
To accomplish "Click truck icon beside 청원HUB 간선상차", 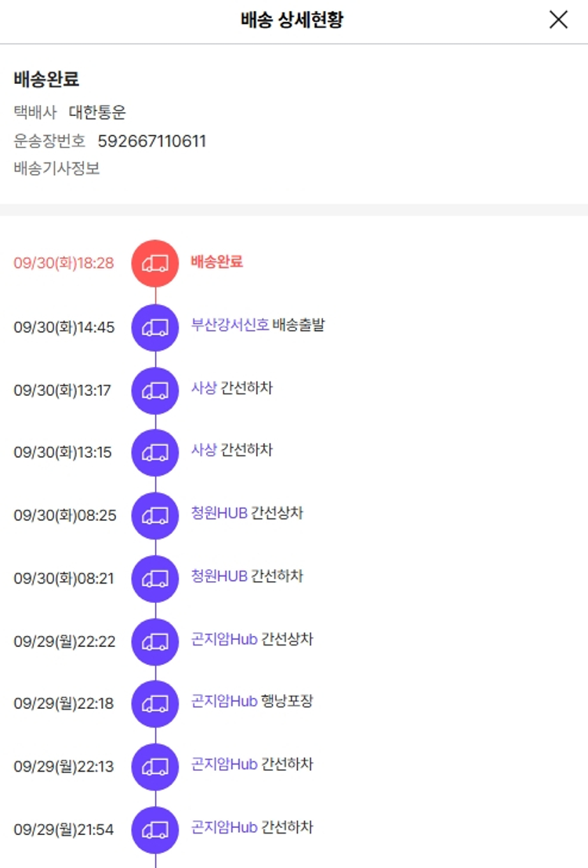I will 155,515.
